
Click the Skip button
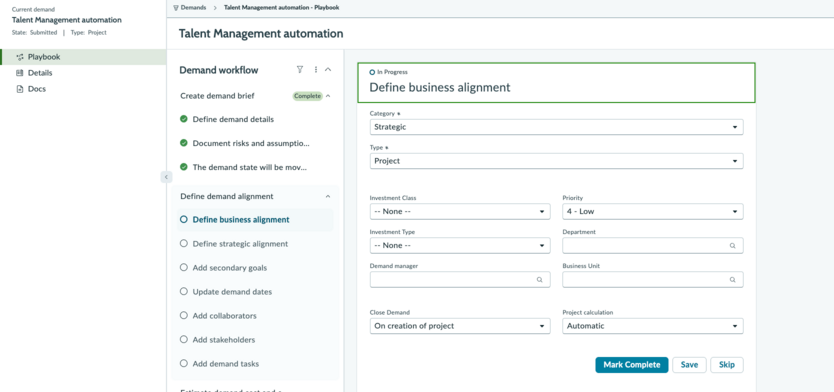727,365
